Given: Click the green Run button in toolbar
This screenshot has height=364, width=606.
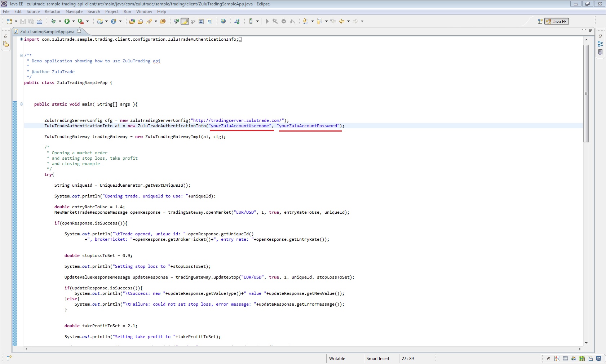Looking at the screenshot, I should [x=67, y=22].
